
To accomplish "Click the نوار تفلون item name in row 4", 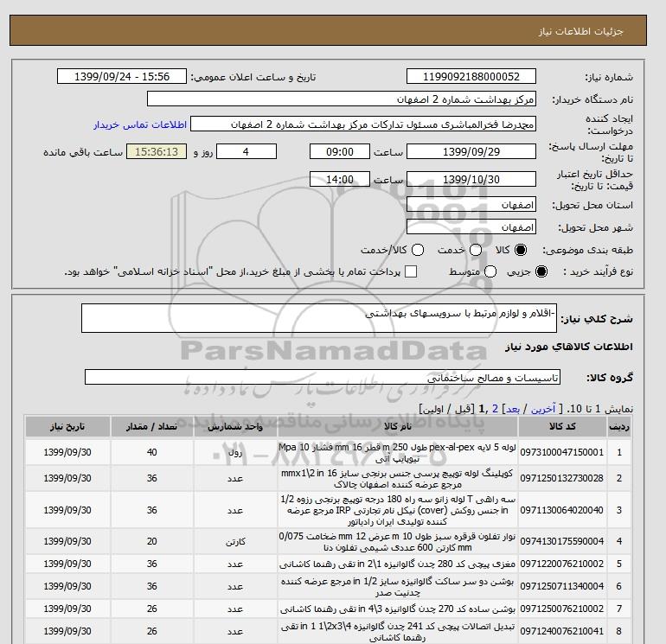I will [x=398, y=542].
